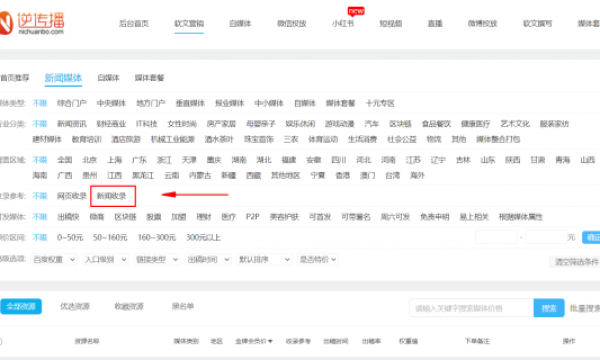The width and height of the screenshot is (600, 360).
Task: Switch to the 媒体套餐 sub-tab
Action: click(x=149, y=78)
